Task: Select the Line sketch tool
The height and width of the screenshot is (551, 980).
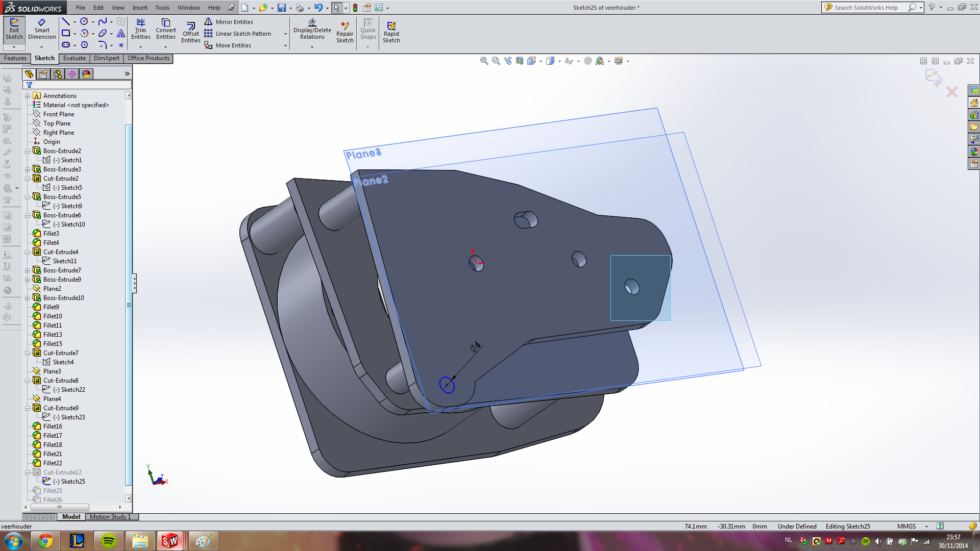Action: click(66, 21)
